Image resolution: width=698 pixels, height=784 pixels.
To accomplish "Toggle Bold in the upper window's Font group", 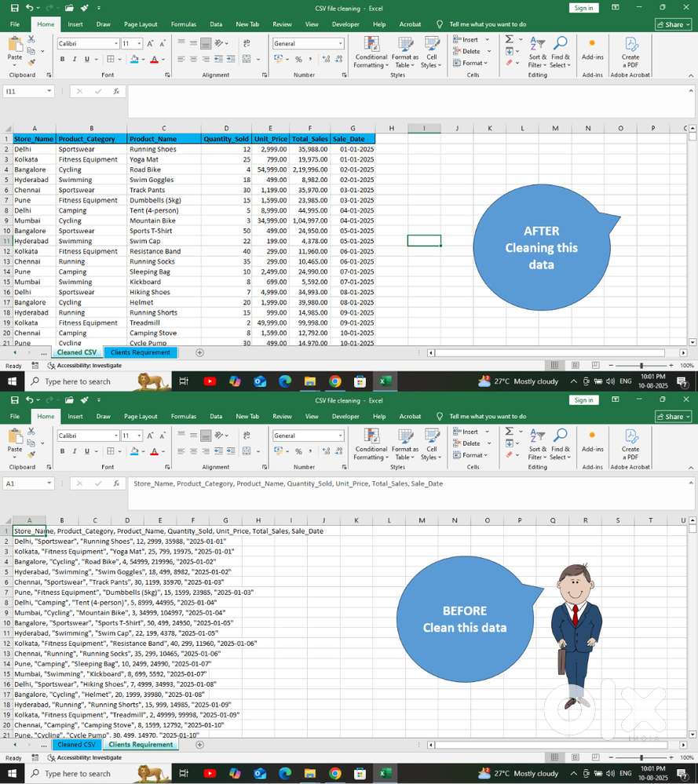I will pyautogui.click(x=62, y=60).
